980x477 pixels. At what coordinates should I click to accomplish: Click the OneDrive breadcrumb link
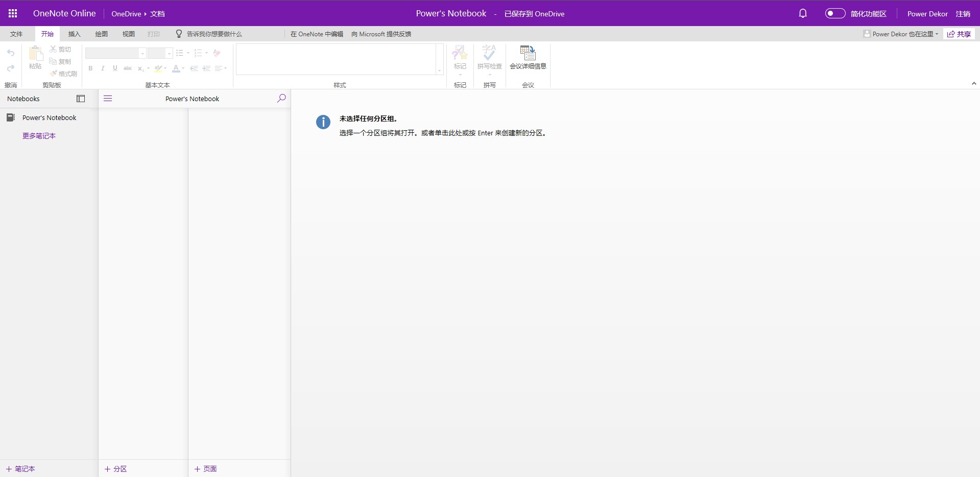click(126, 14)
